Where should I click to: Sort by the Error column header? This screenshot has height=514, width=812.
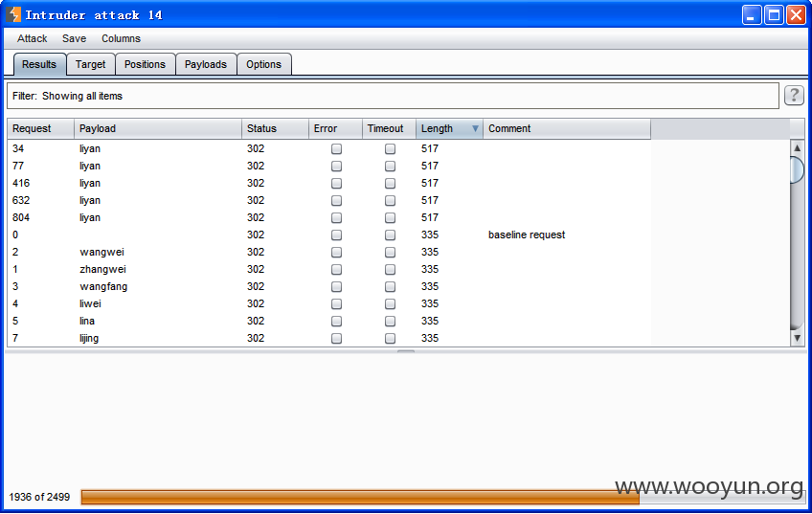(x=335, y=128)
